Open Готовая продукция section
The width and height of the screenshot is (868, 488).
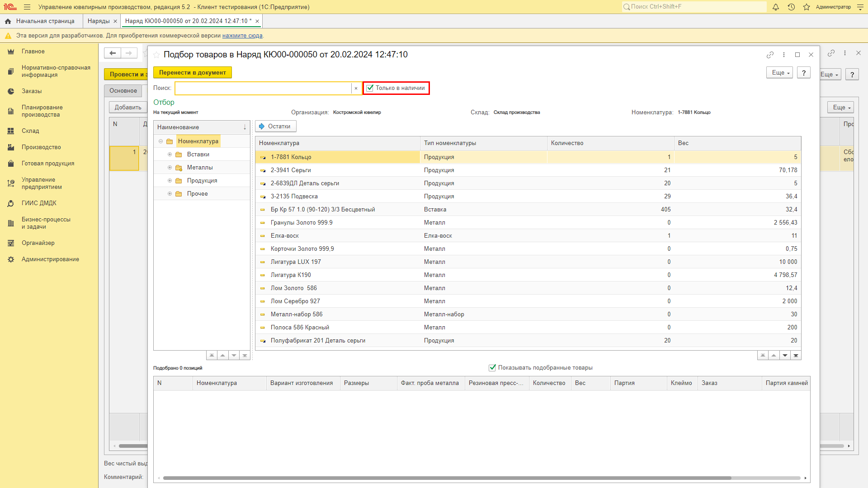click(x=48, y=164)
